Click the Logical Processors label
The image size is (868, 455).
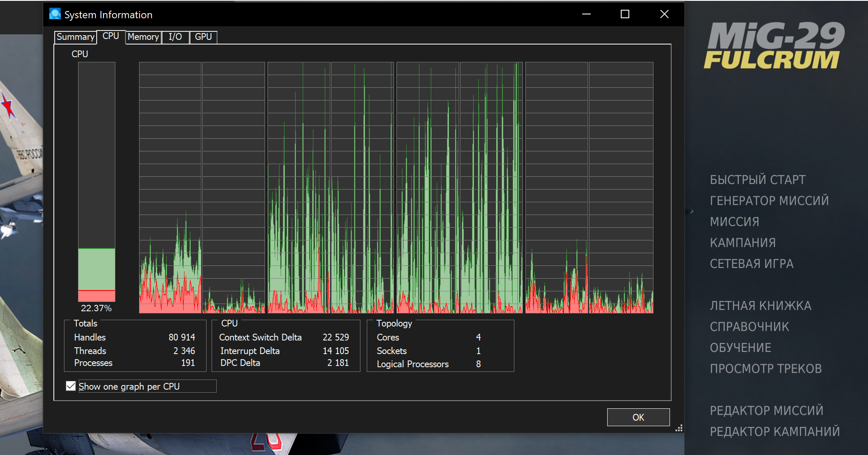413,364
